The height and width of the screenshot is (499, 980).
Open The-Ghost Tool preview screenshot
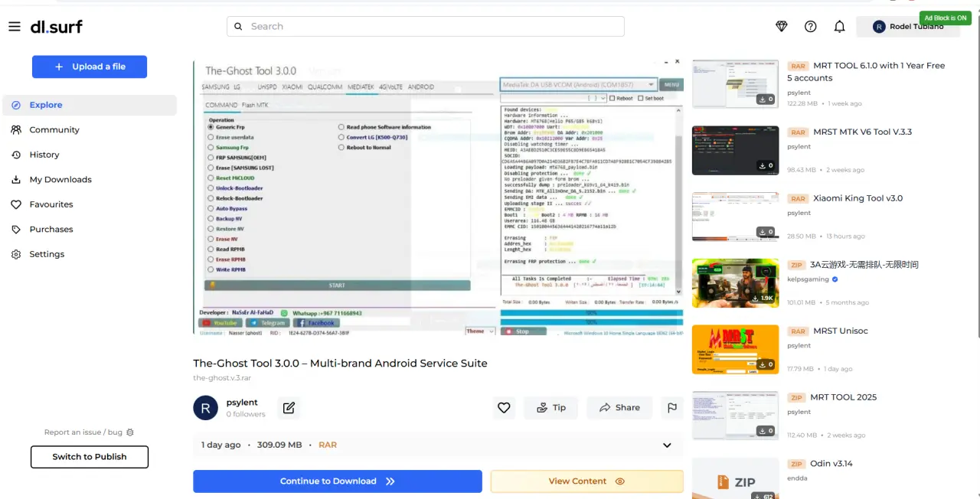[x=438, y=196]
